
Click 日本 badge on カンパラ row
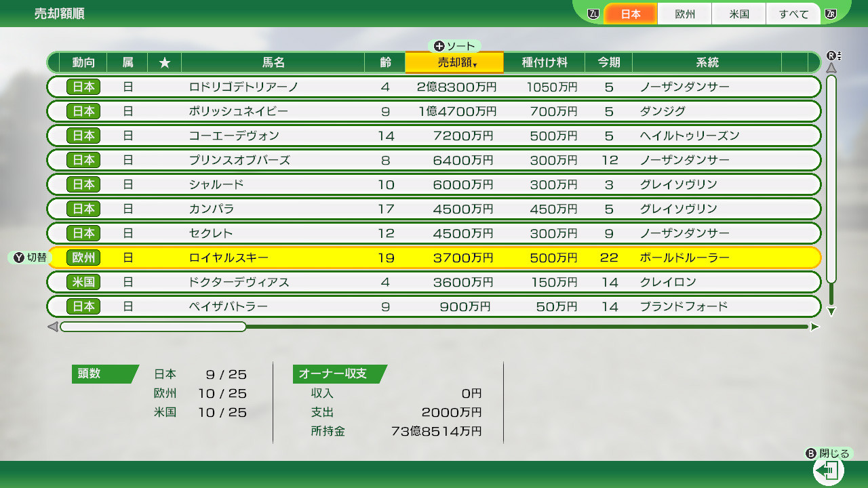click(x=83, y=209)
